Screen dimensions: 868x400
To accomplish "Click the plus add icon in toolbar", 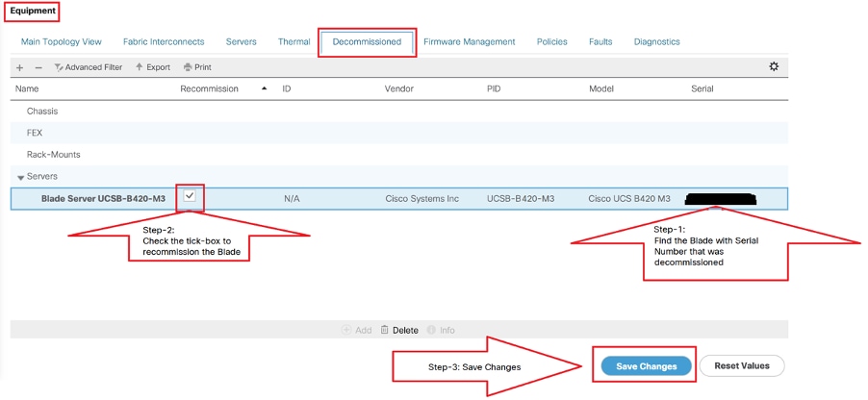I will coord(20,67).
